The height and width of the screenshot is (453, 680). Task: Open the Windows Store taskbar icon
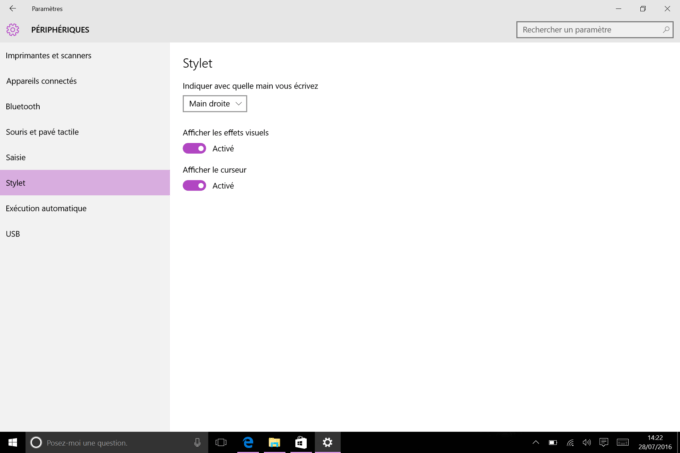(x=301, y=443)
